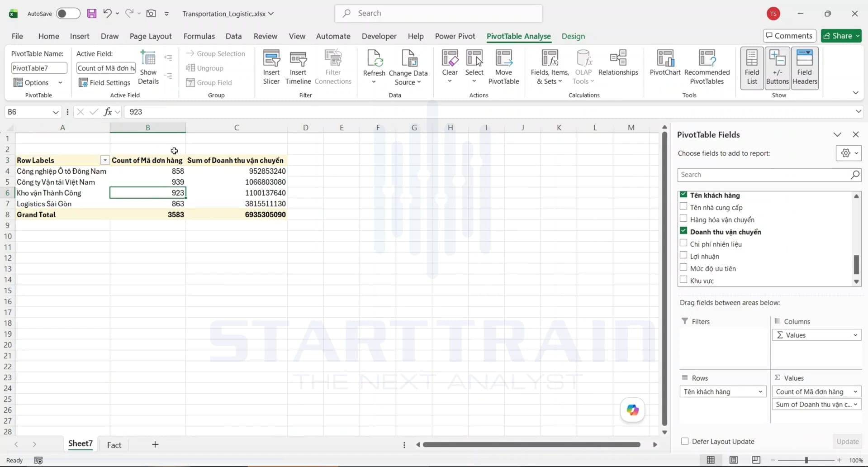Toggle the +/- Buttons option
Viewport: 868px width, 467px height.
tap(778, 68)
